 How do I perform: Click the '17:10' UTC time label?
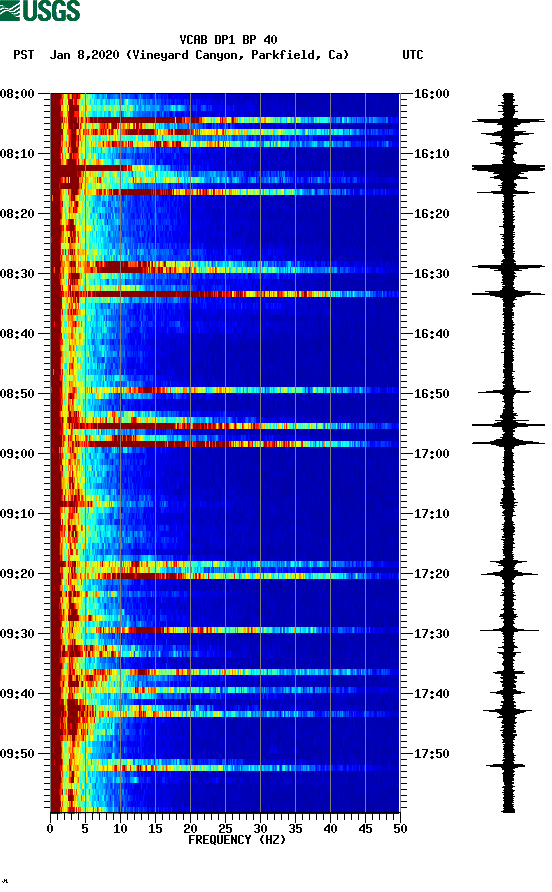(431, 514)
